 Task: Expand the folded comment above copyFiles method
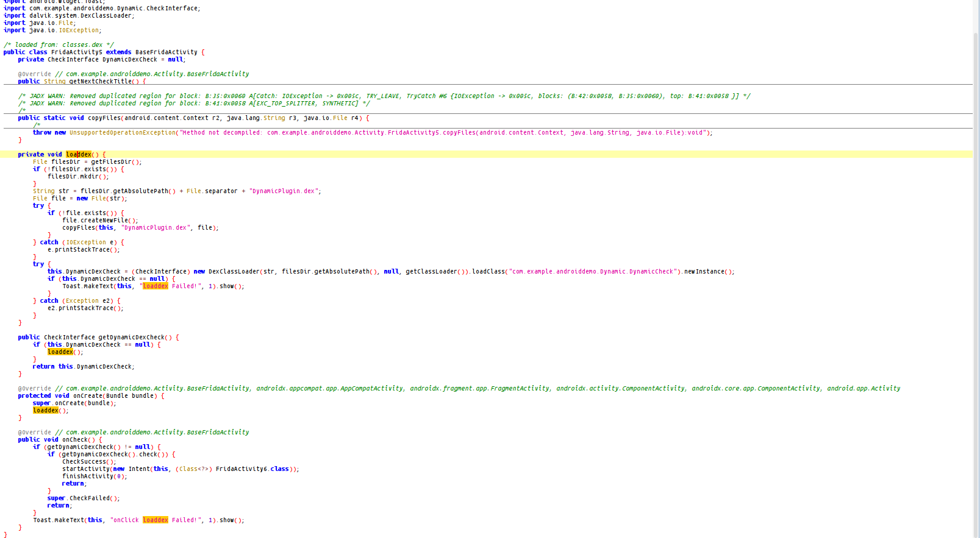click(x=22, y=110)
